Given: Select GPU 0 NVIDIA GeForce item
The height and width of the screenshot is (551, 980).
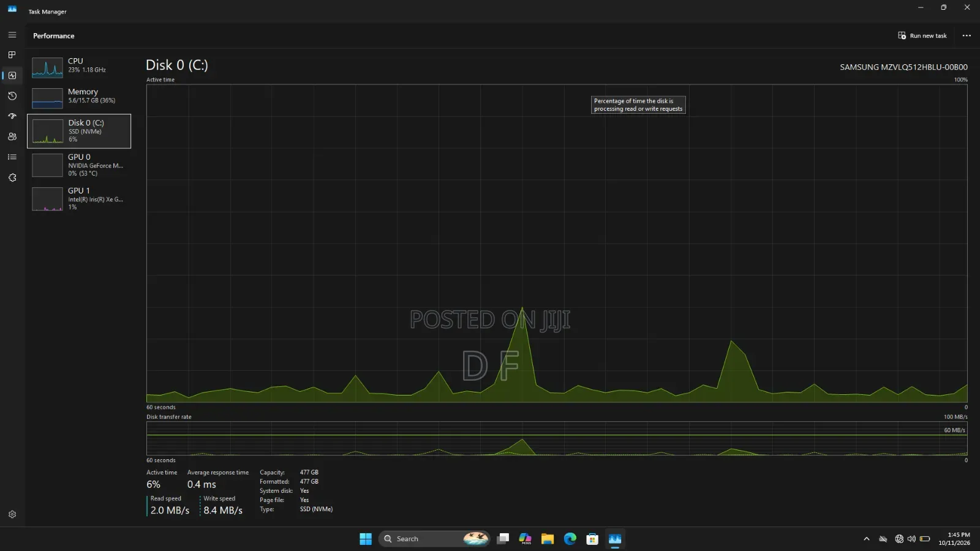Looking at the screenshot, I should pos(79,165).
